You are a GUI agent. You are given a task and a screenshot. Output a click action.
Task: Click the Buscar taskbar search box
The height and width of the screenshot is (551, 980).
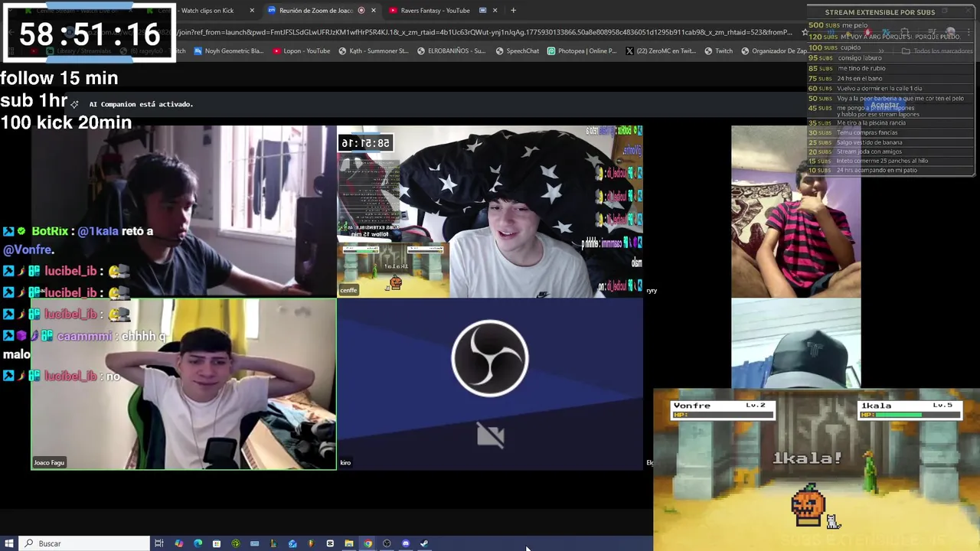pos(83,543)
